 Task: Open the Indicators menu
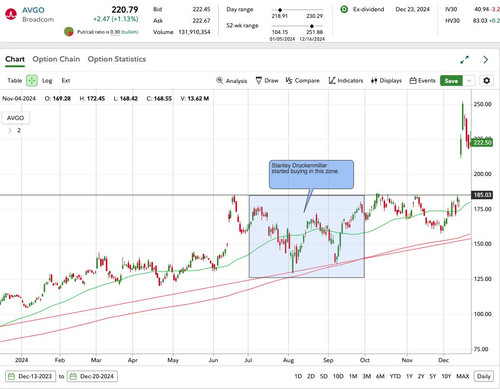pos(346,81)
